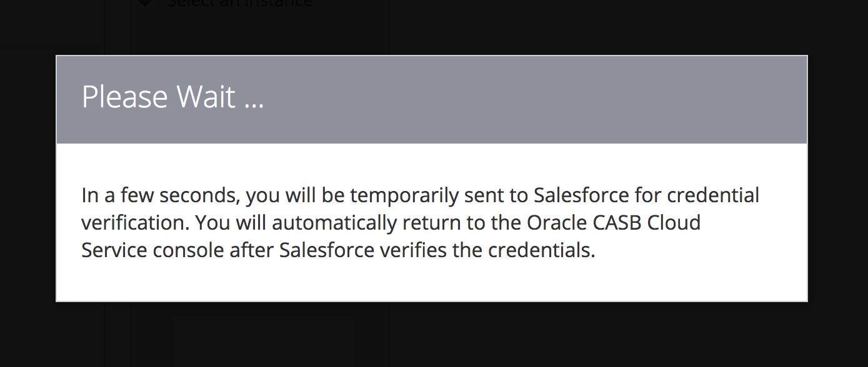Click 'Oracle CASB Cloud' text in message
The height and width of the screenshot is (367, 868).
coord(614,223)
